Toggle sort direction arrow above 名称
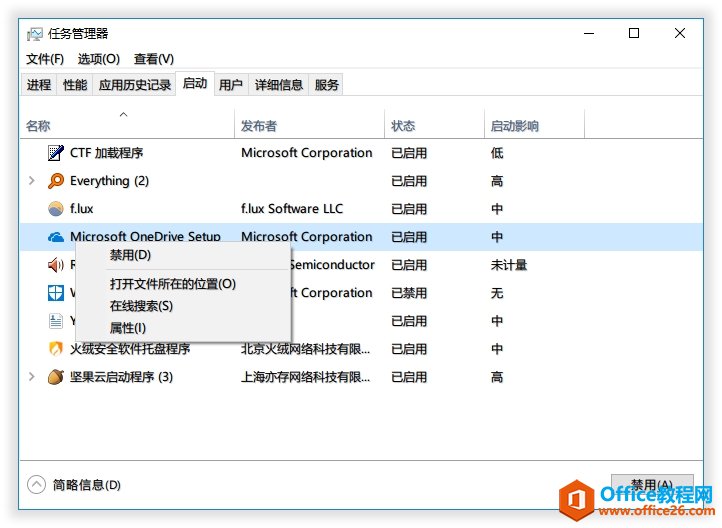This screenshot has height=528, width=722. click(123, 114)
